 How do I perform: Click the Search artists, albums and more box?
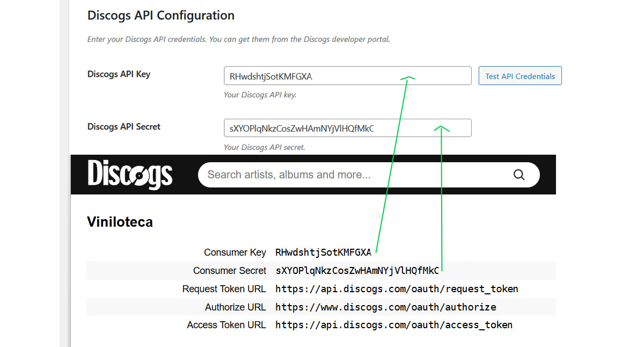click(322, 175)
